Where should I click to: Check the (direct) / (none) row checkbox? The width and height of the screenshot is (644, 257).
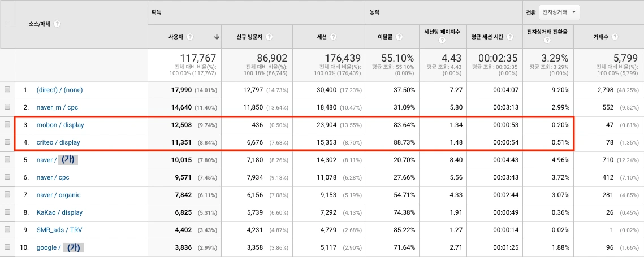click(x=7, y=89)
